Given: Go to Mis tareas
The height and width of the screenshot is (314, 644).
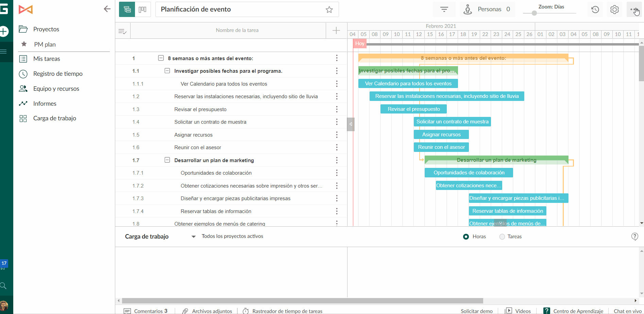Looking at the screenshot, I should tap(47, 59).
